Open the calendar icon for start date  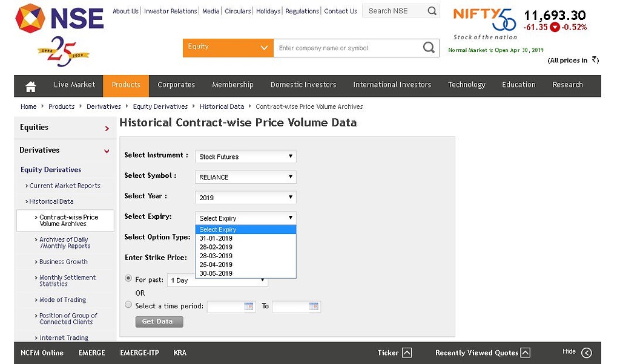(251, 306)
